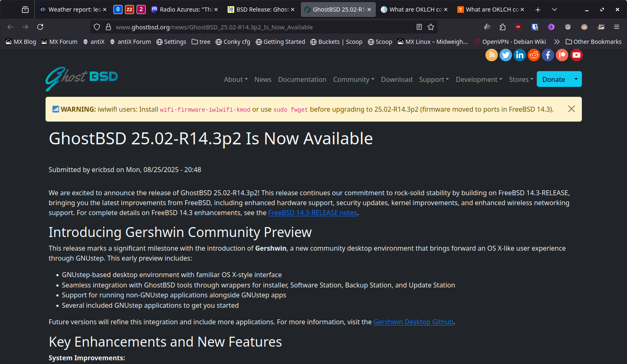Open the Conky cfg bookmark
627x364 pixels.
pyautogui.click(x=233, y=42)
